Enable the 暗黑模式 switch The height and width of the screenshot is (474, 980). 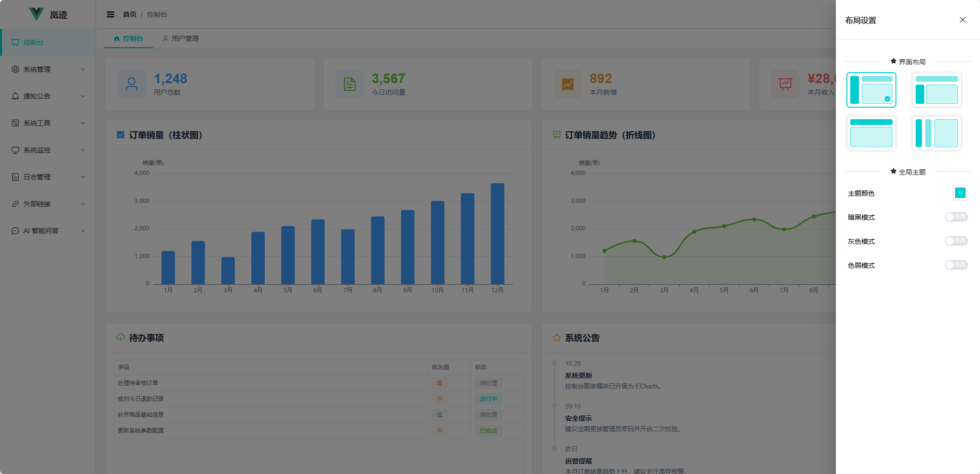pos(955,217)
